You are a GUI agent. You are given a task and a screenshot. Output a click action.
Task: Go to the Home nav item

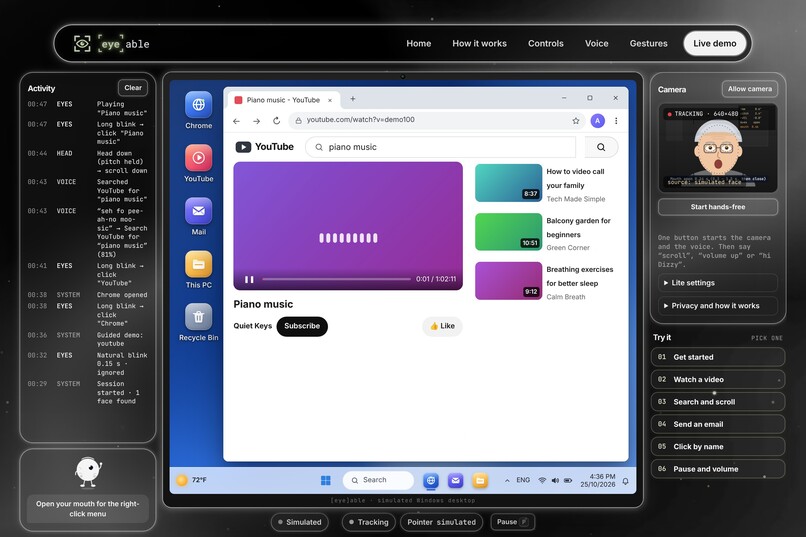tap(418, 44)
